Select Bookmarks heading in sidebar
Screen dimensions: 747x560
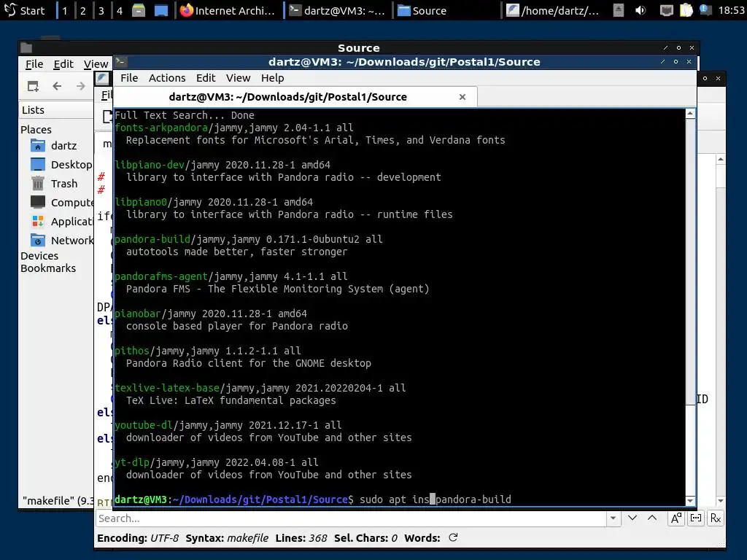pos(48,268)
